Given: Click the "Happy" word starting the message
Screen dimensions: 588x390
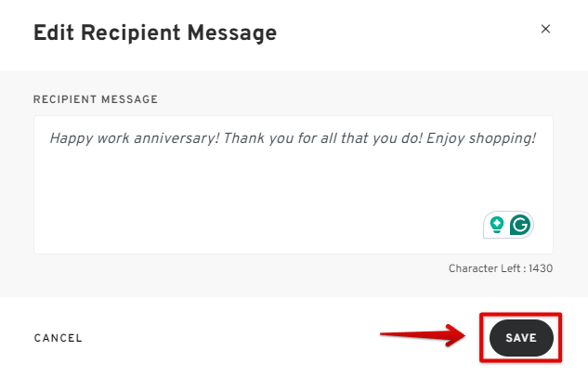Looking at the screenshot, I should click(72, 138).
